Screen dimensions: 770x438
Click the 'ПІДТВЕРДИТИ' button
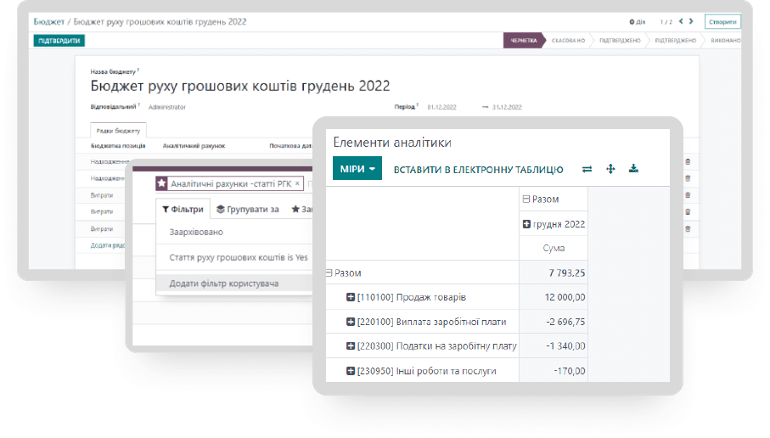(59, 41)
